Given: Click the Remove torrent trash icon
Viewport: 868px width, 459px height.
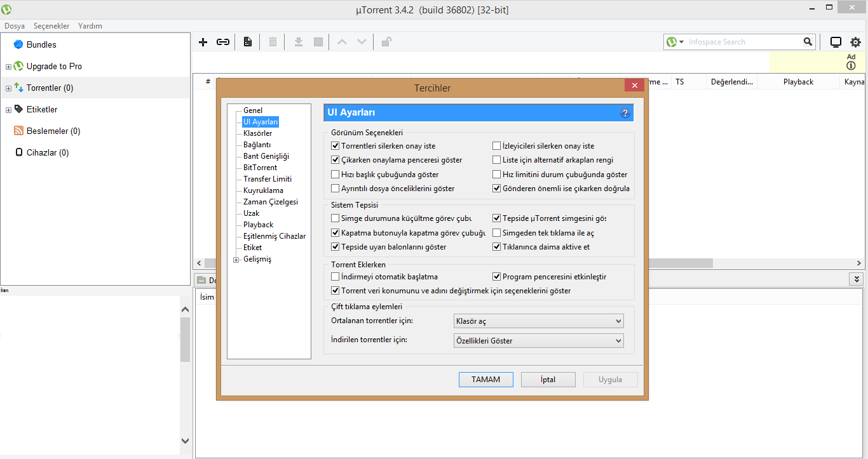Looking at the screenshot, I should point(273,42).
